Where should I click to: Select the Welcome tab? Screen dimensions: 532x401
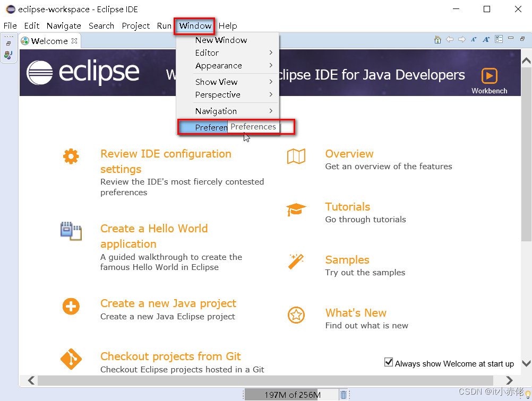click(x=49, y=41)
